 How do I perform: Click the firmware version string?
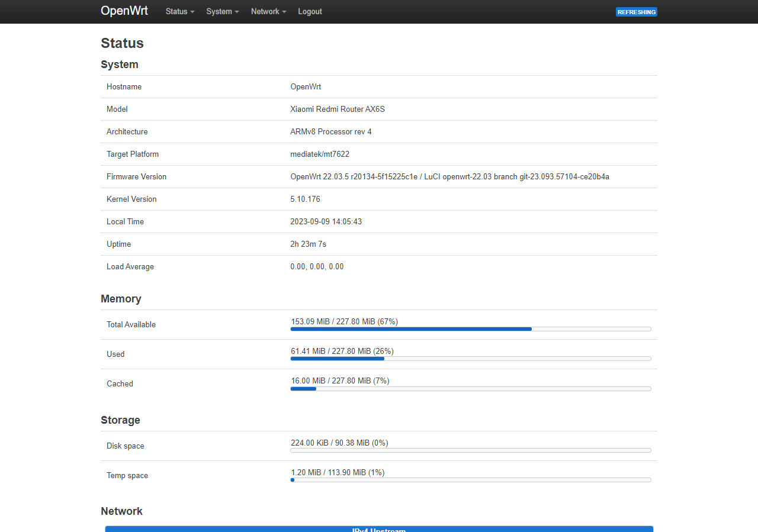click(x=449, y=177)
